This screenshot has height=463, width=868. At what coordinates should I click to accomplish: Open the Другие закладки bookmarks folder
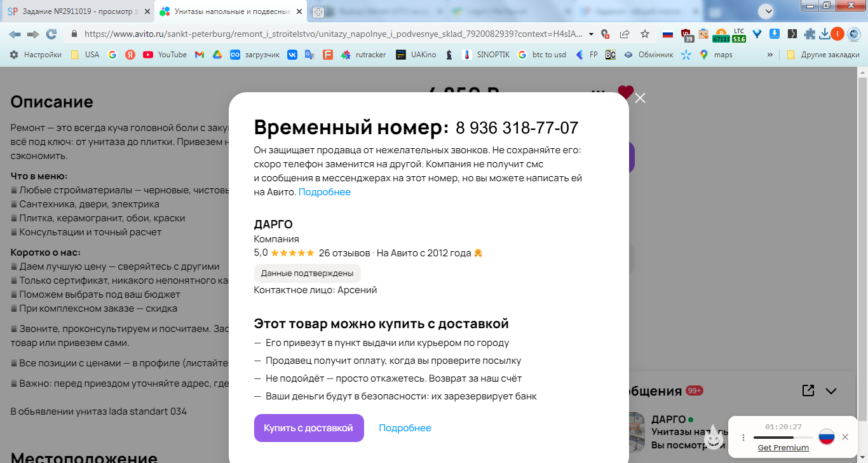coord(823,55)
